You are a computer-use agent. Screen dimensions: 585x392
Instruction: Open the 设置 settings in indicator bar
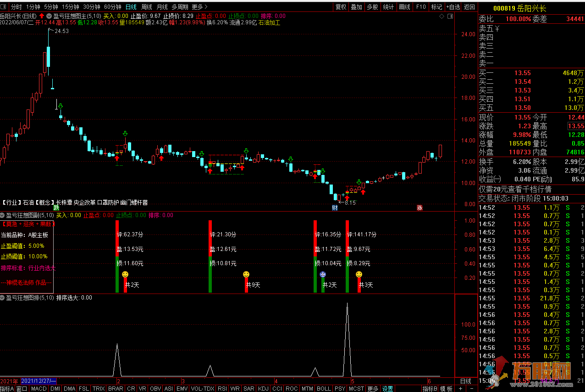[x=388, y=389]
